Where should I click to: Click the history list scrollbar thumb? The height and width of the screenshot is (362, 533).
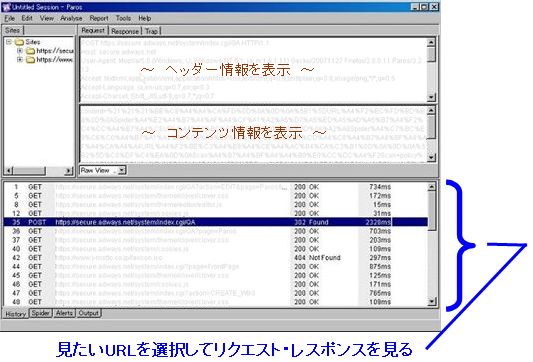pyautogui.click(x=431, y=210)
